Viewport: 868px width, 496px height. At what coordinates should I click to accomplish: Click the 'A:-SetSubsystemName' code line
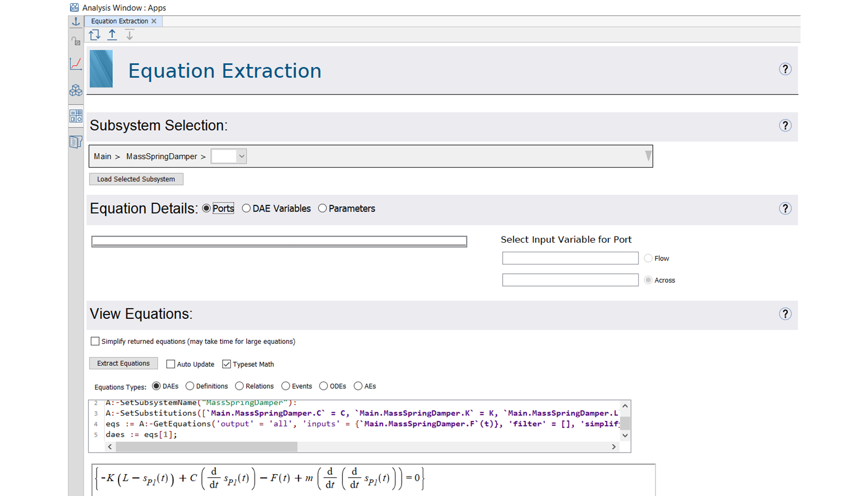click(x=201, y=403)
